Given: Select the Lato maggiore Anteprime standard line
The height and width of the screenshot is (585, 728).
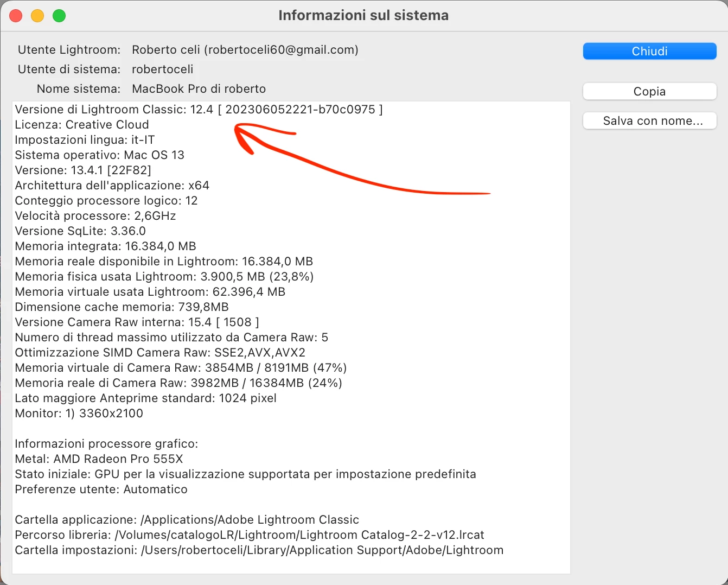Looking at the screenshot, I should click(x=145, y=398).
